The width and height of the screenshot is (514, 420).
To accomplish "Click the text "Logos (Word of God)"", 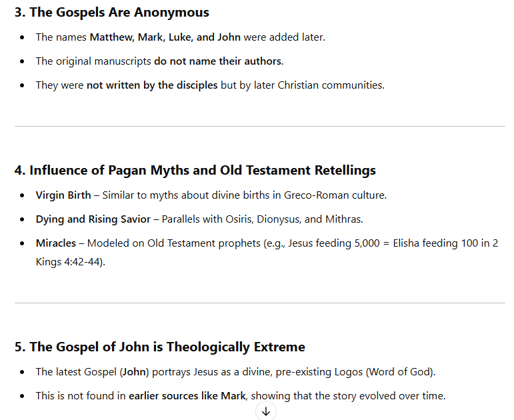I will (384, 372).
